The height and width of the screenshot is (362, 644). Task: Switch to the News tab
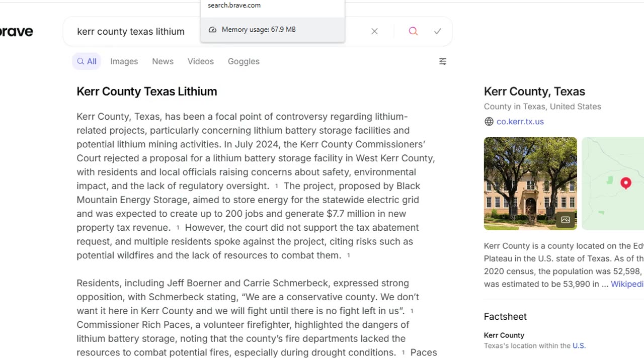click(163, 61)
